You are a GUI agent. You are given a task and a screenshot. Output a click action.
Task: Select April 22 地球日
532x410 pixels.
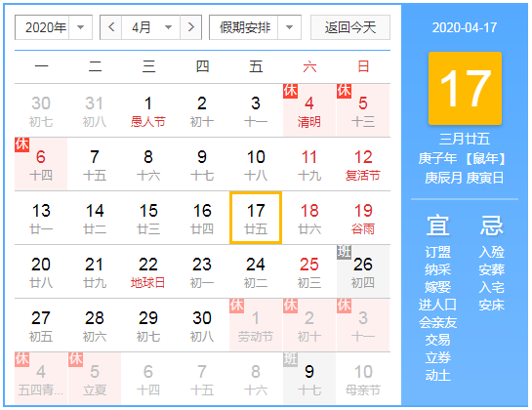tap(148, 271)
